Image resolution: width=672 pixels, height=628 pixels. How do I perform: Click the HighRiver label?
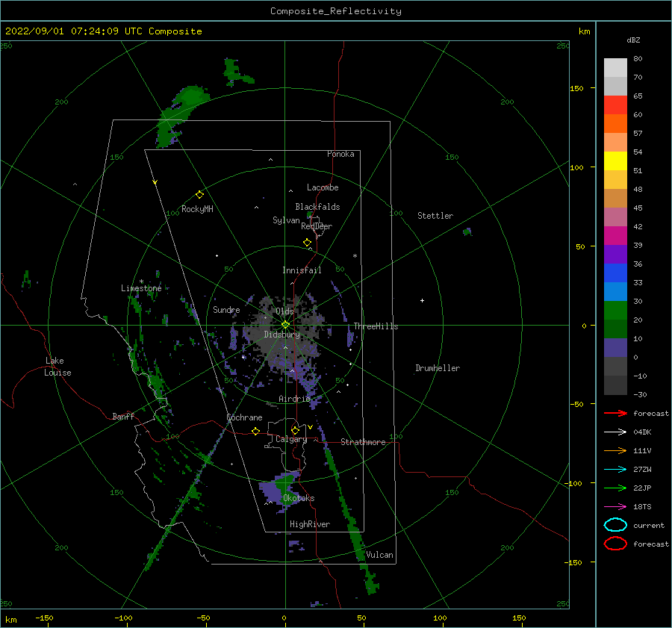tap(310, 524)
